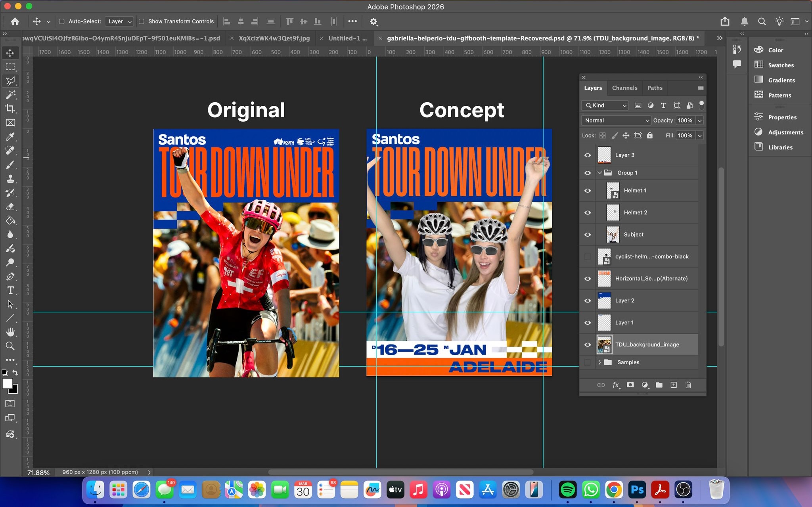The width and height of the screenshot is (812, 507).
Task: Open the blend mode Normal dropdown
Action: [x=616, y=121]
